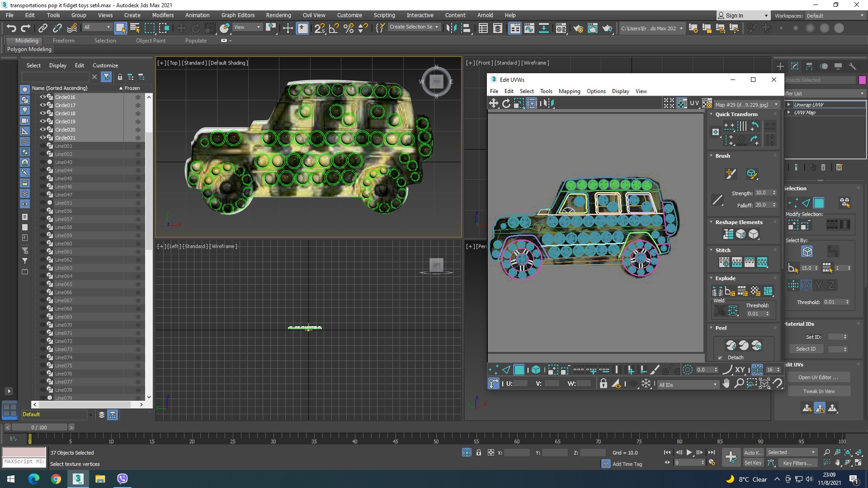
Task: Click the Polygon sub-object mode in UV editor
Action: point(519,370)
